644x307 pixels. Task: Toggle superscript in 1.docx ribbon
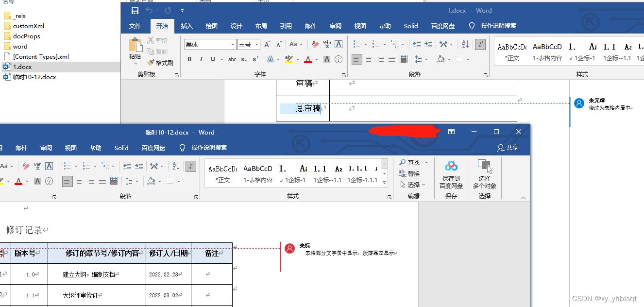click(255, 59)
